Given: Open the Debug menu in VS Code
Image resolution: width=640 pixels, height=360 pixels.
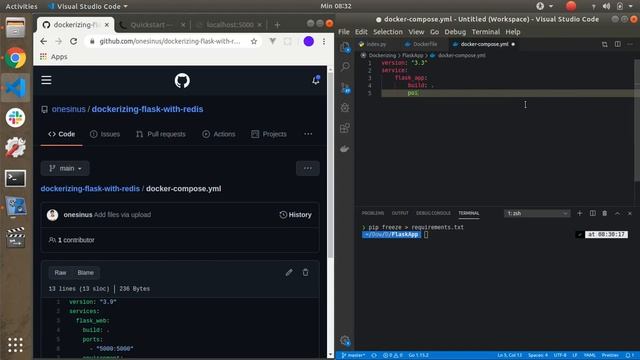Looking at the screenshot, I should coord(455,32).
